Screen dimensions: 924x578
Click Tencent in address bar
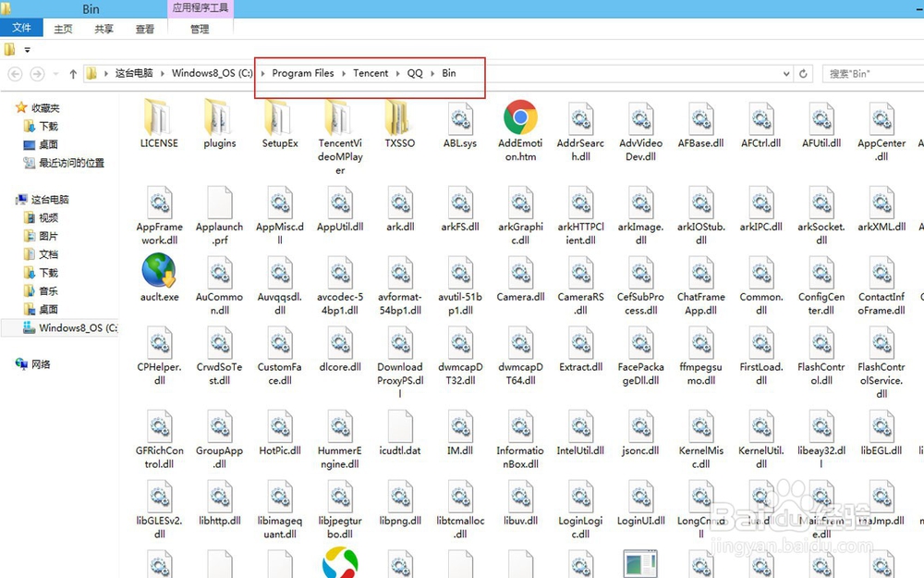(371, 73)
